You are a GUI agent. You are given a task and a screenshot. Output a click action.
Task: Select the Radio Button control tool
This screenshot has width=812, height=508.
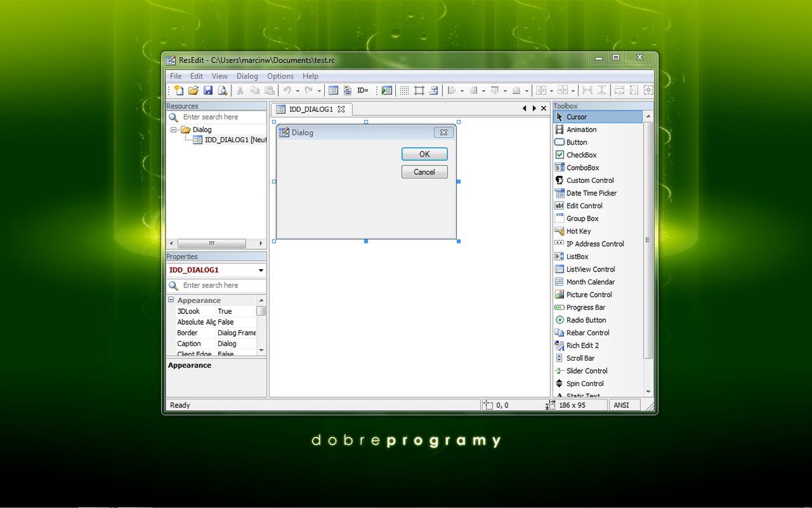coord(585,320)
